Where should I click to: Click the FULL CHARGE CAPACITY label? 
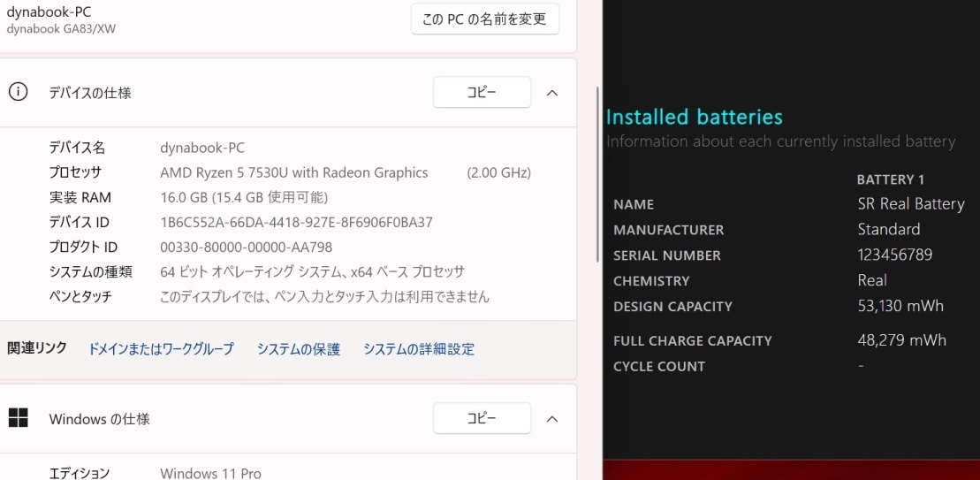(693, 341)
